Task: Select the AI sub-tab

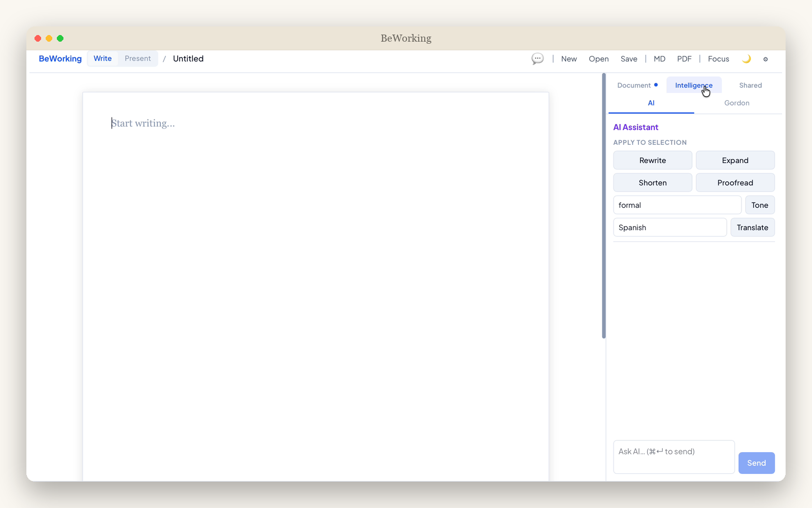Action: pyautogui.click(x=651, y=103)
